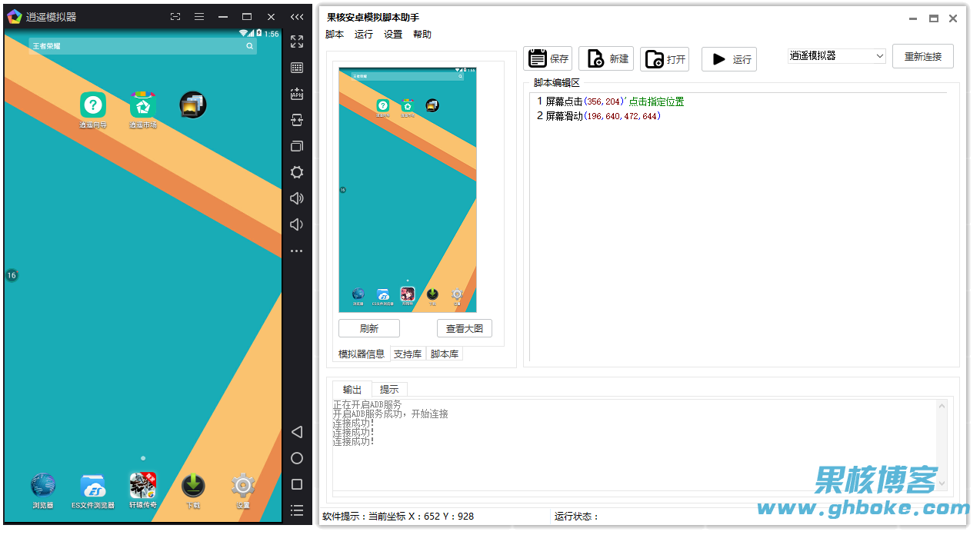
Task: Click 脚本编辑区 group label
Action: click(557, 83)
